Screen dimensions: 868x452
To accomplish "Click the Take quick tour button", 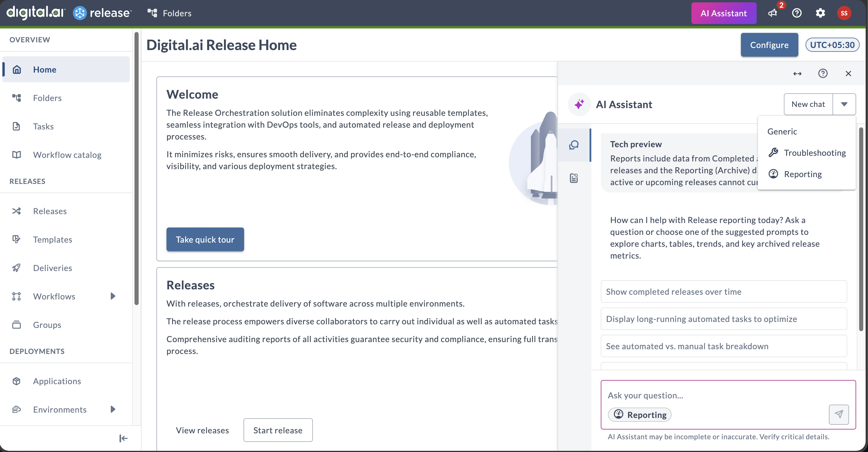I will (205, 239).
